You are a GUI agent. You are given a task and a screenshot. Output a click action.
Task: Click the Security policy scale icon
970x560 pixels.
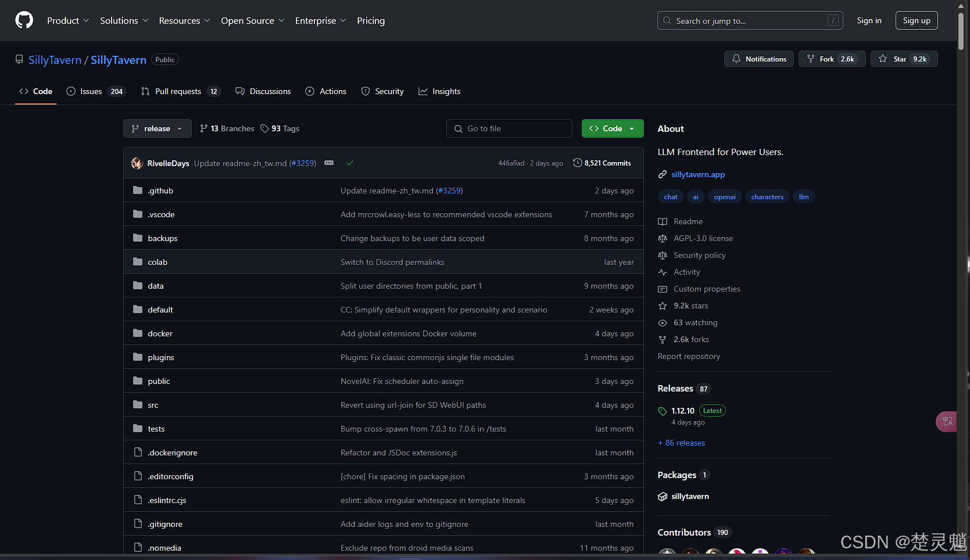(x=663, y=256)
